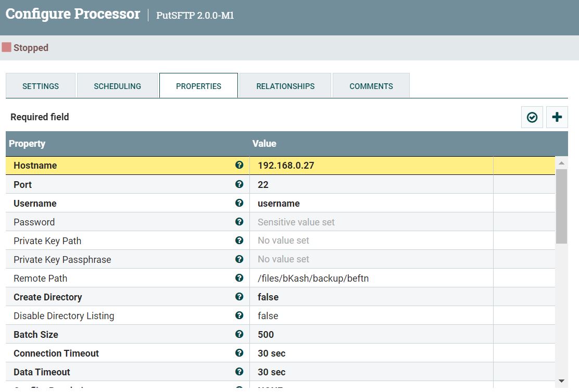This screenshot has height=392, width=579.
Task: Go to the Relationships tab
Action: point(285,86)
